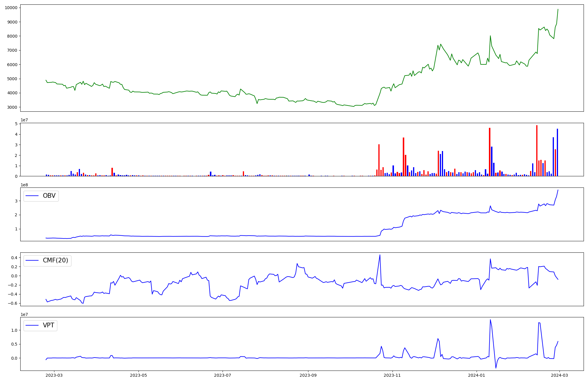Click the 2023-07 date tick label
Screen dimensions: 588x382
tap(223, 375)
